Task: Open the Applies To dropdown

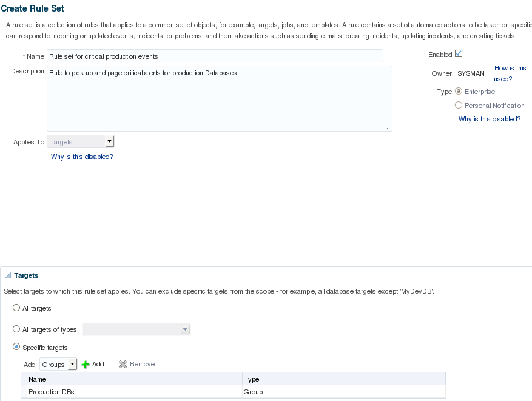Action: tap(109, 142)
